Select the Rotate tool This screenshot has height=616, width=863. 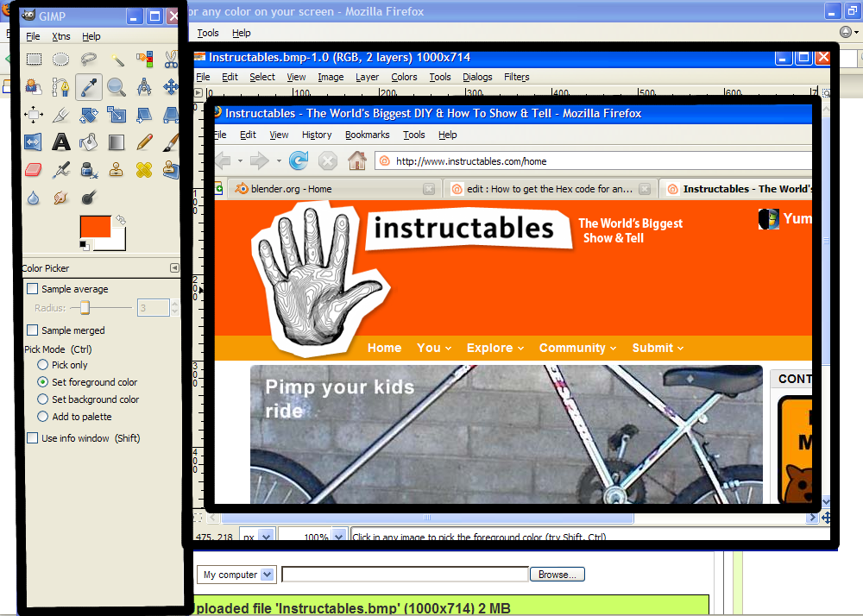click(89, 115)
